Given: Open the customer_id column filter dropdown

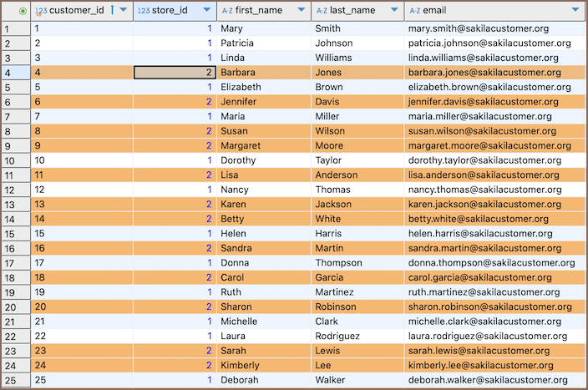Looking at the screenshot, I should (x=124, y=11).
